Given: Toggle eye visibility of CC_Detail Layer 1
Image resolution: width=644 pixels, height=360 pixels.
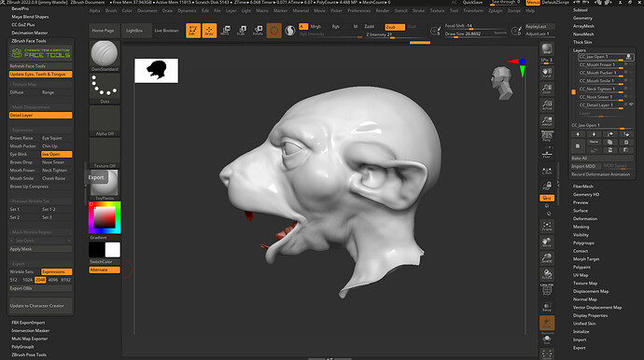Looking at the screenshot, I should point(631,104).
